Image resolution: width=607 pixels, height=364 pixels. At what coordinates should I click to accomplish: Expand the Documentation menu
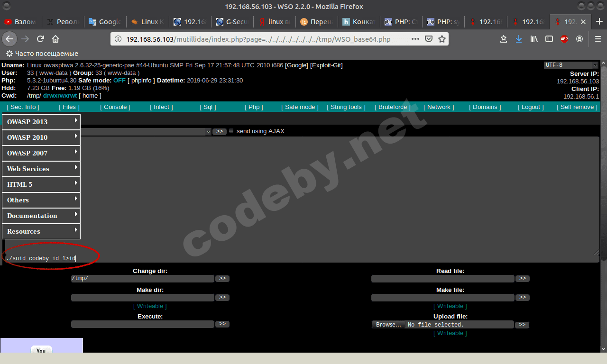pyautogui.click(x=41, y=216)
